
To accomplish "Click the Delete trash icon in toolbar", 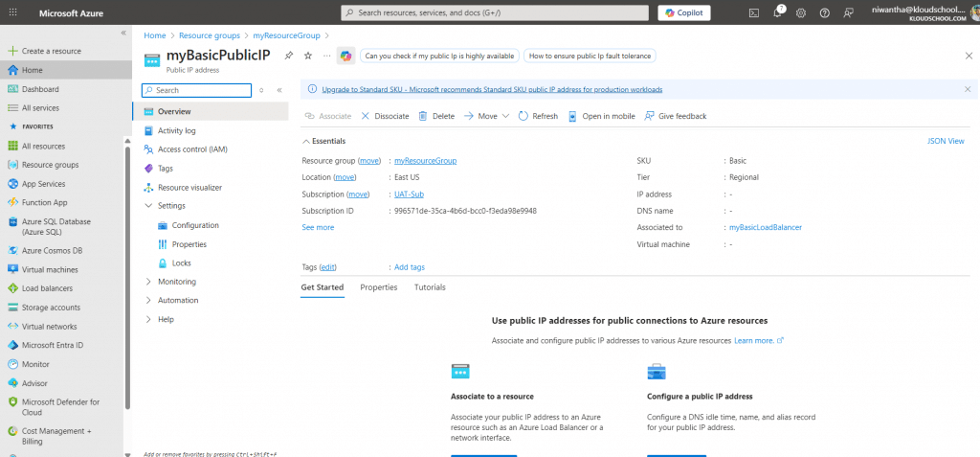I will [x=436, y=116].
